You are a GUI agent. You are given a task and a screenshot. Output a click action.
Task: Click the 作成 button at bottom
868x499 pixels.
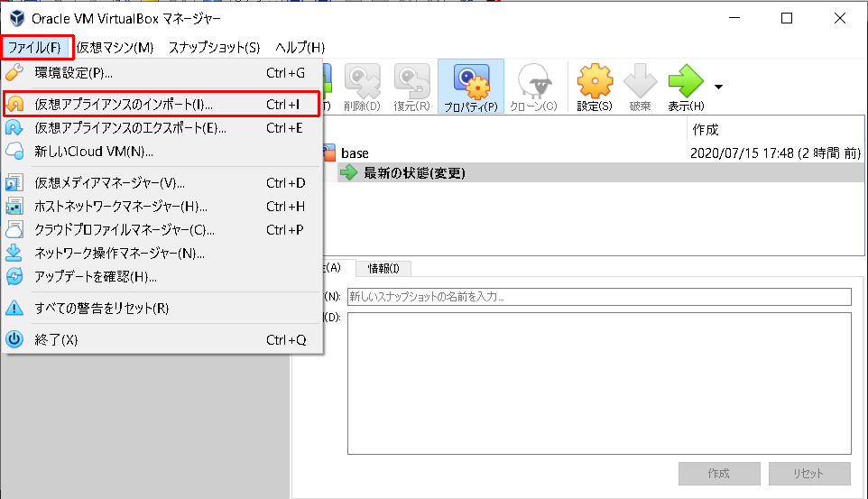pyautogui.click(x=719, y=474)
